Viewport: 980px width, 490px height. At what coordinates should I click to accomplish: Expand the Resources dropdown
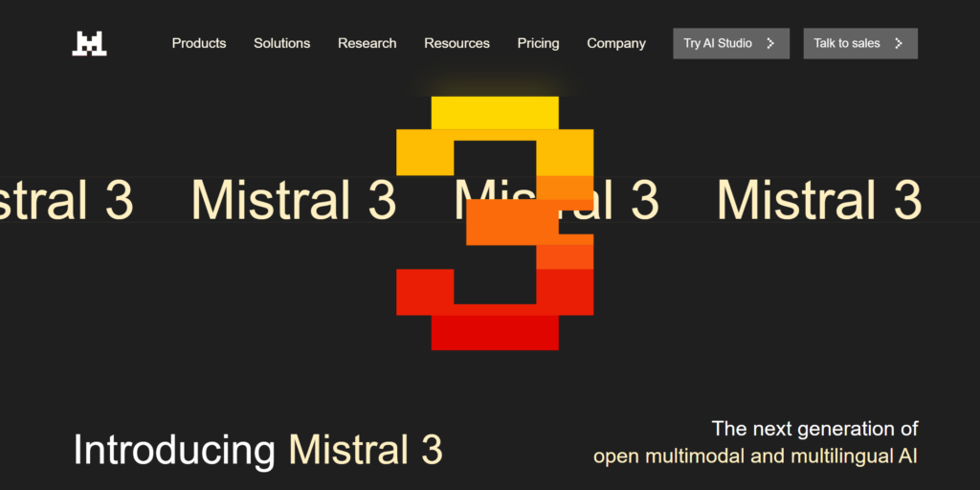tap(457, 43)
